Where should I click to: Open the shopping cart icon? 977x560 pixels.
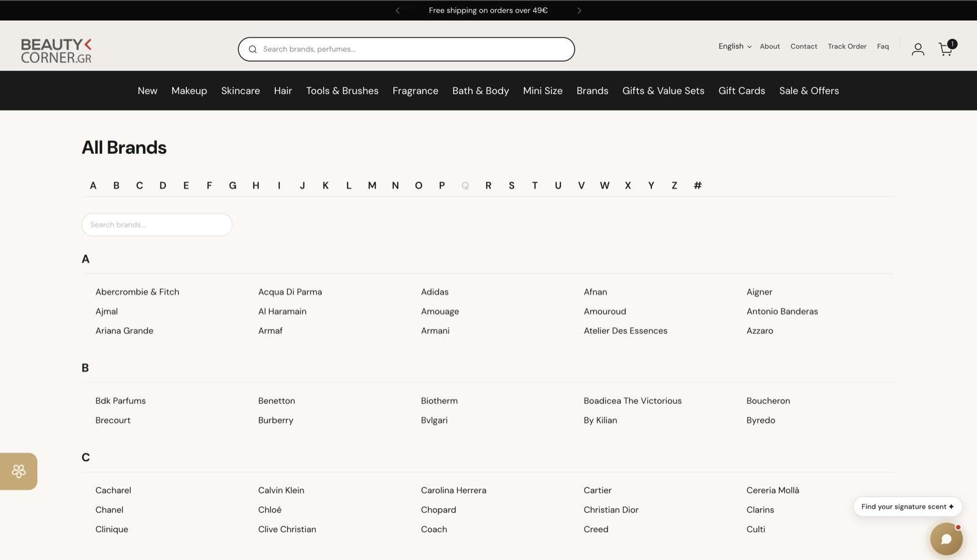[946, 48]
